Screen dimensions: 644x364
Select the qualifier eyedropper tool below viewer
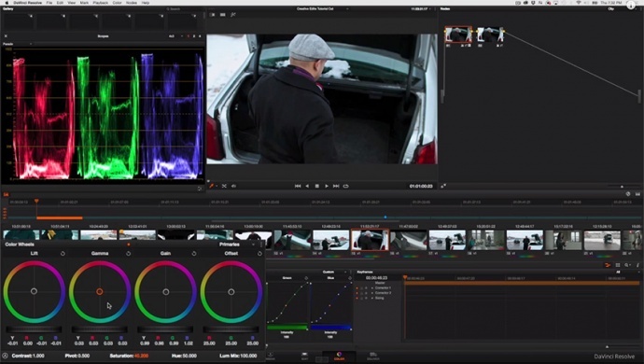(x=212, y=186)
